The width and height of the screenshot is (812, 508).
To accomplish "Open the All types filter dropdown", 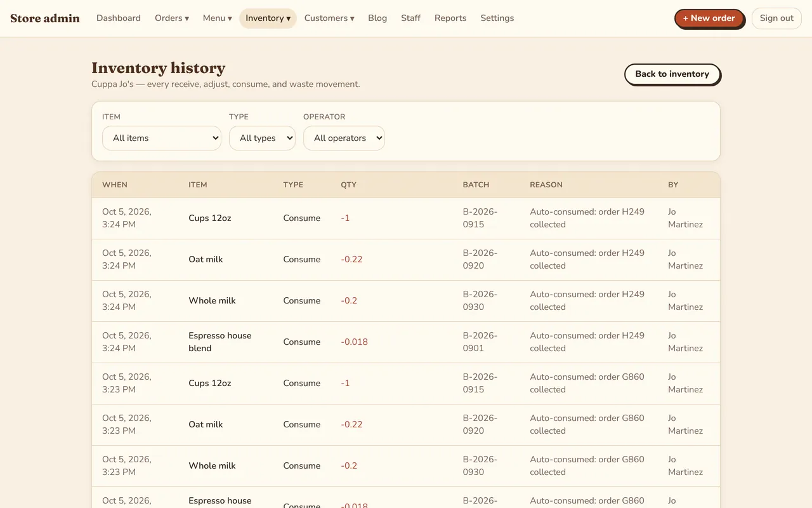I will (262, 138).
